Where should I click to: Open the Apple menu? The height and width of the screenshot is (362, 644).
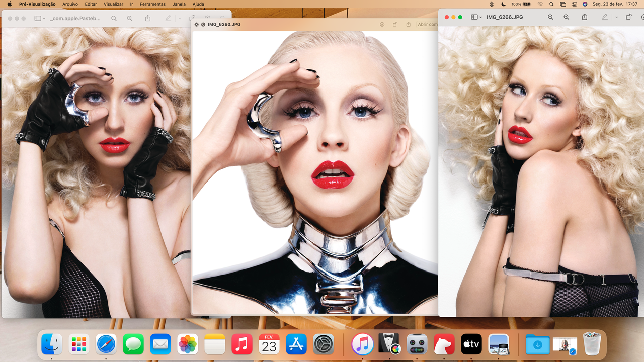tap(9, 4)
